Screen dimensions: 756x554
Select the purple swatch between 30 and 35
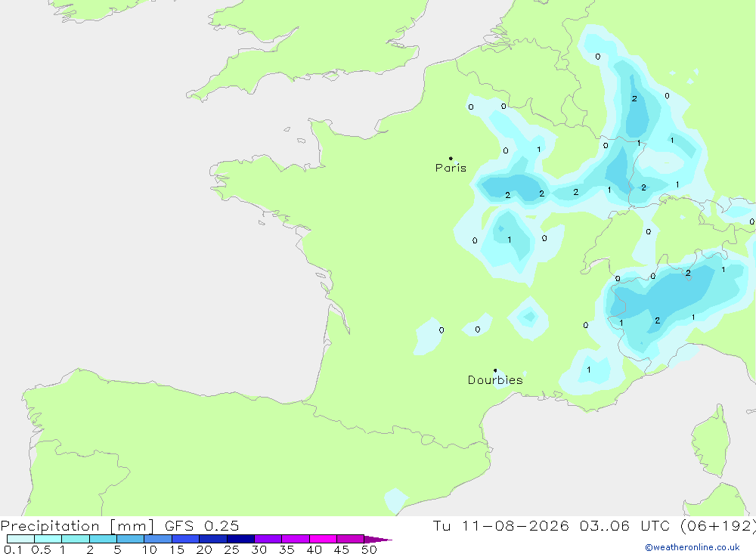268,539
